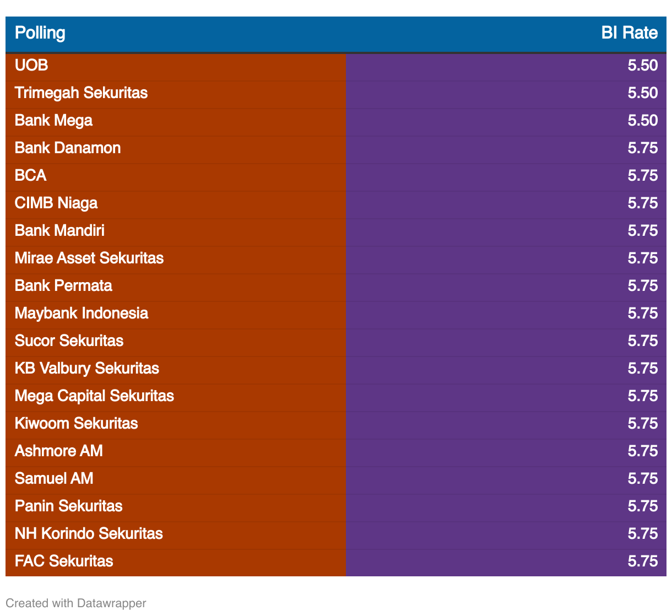Image resolution: width=672 pixels, height=616 pixels.
Task: Click the Bank Permata row name
Action: tap(63, 285)
